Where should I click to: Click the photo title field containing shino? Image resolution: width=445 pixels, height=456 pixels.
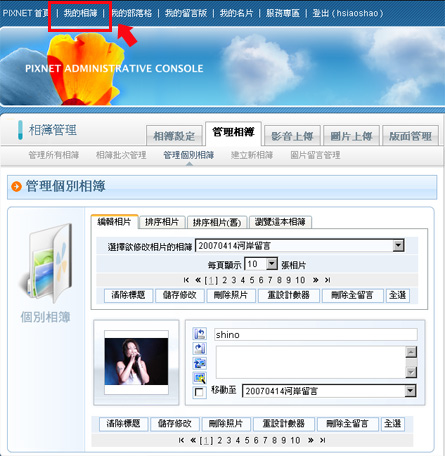[x=315, y=334]
